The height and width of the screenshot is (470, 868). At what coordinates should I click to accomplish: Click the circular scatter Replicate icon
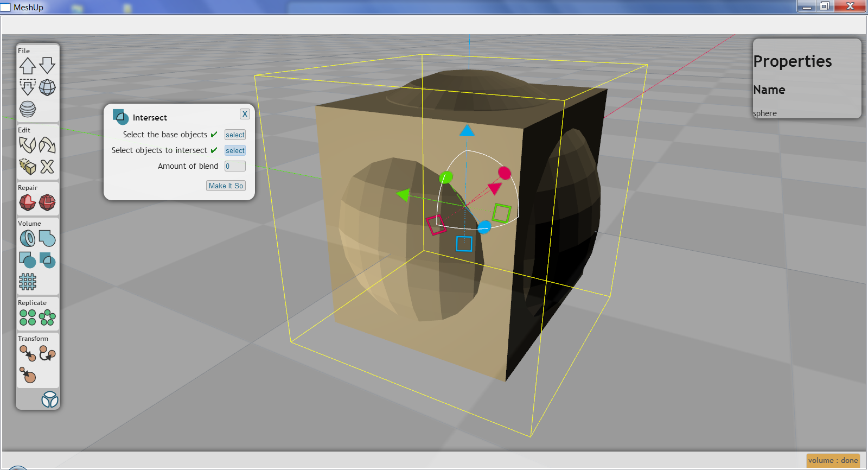(x=47, y=317)
